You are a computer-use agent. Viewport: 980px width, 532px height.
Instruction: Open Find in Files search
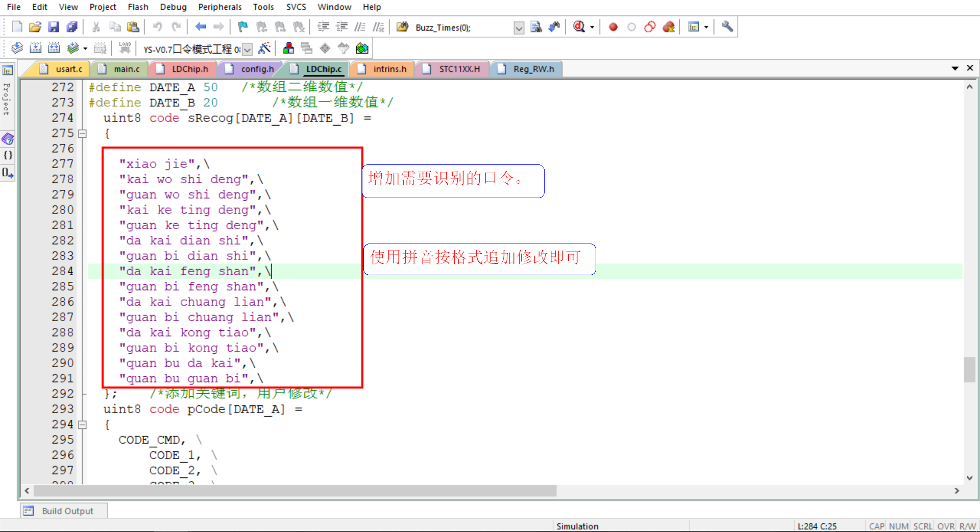[x=536, y=27]
